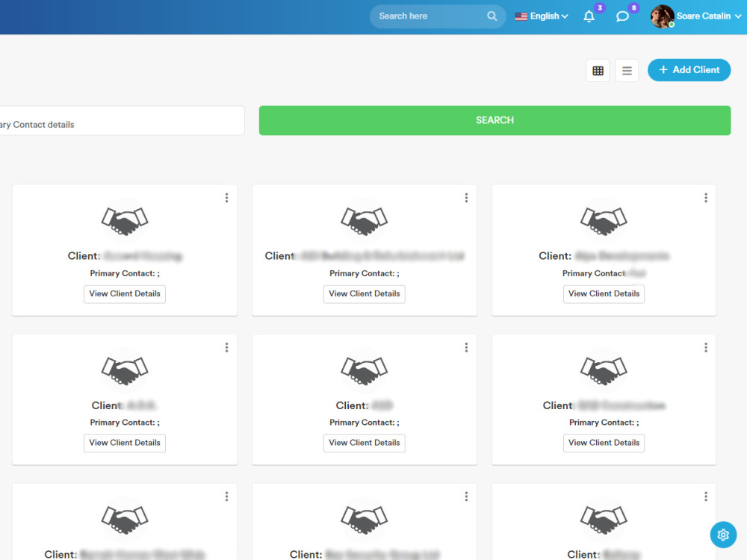Click handshake icon on second row's last card
The height and width of the screenshot is (560, 747).
pos(604,370)
